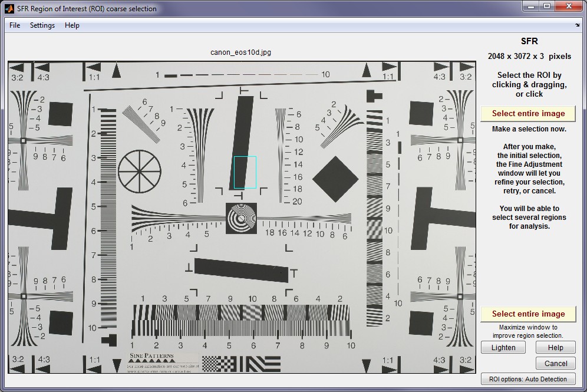This screenshot has height=392, width=587.
Task: Open the Help menu in the menu bar
Action: (72, 25)
